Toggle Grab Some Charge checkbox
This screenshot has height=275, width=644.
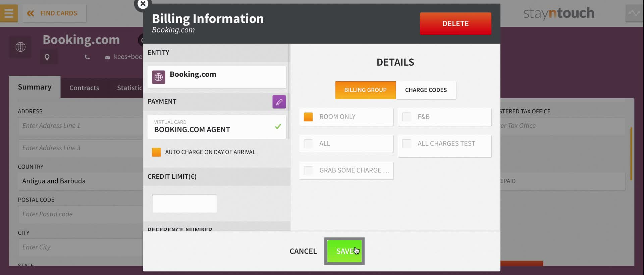point(308,170)
